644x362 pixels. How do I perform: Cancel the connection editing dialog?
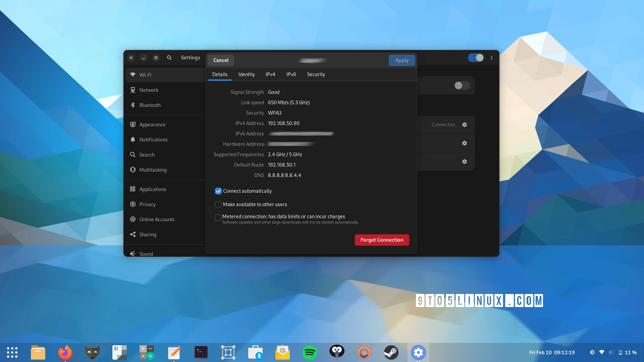point(220,60)
